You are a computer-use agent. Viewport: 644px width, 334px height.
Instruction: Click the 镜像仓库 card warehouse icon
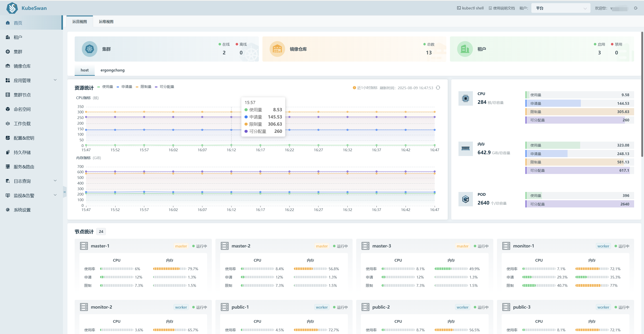pos(277,49)
